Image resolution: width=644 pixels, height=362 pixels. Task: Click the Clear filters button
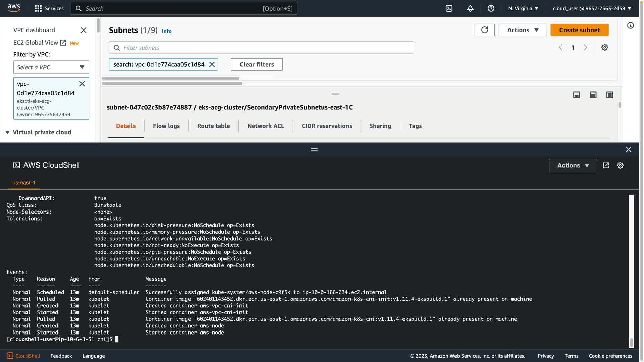click(x=257, y=64)
